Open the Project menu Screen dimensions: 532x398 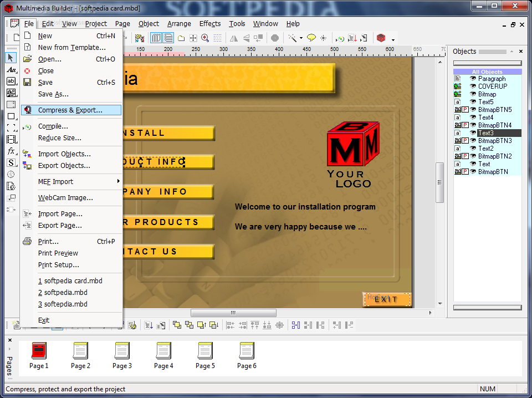click(x=96, y=24)
